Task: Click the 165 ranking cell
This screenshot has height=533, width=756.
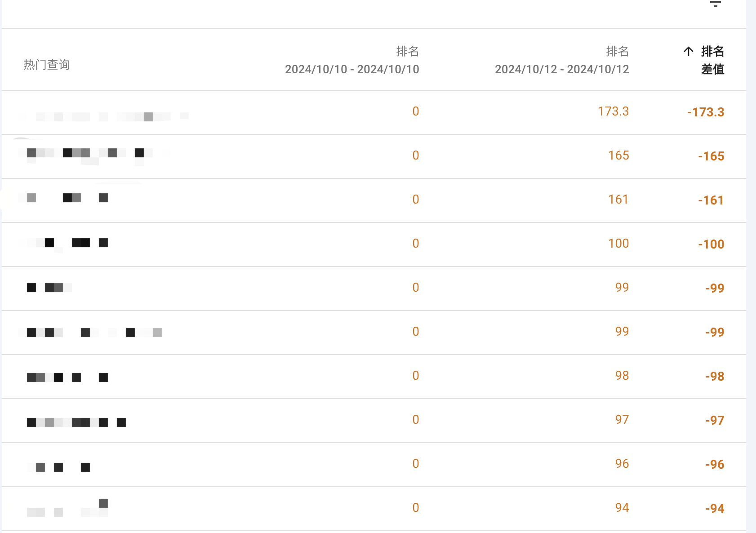Action: [618, 155]
